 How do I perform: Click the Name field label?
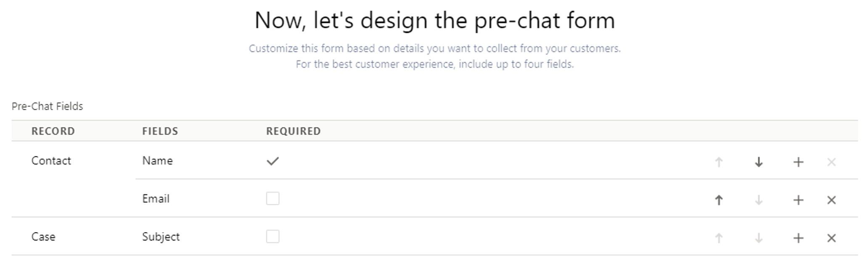tap(157, 161)
